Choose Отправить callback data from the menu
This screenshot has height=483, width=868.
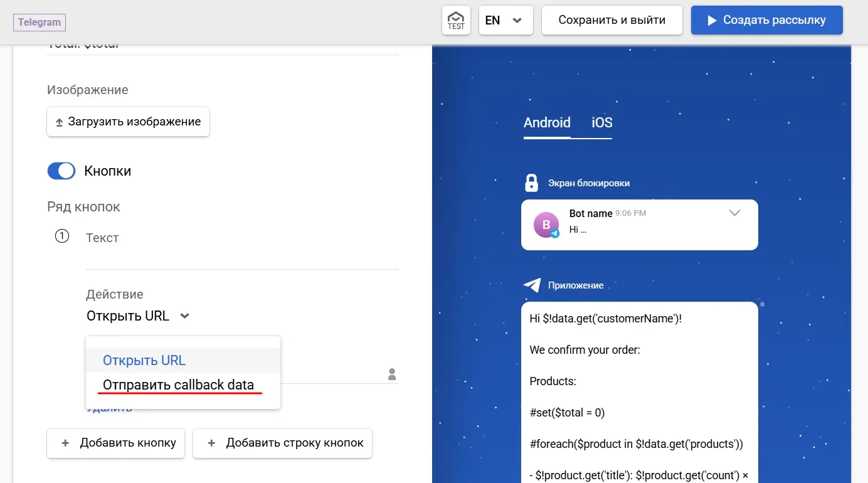(177, 385)
